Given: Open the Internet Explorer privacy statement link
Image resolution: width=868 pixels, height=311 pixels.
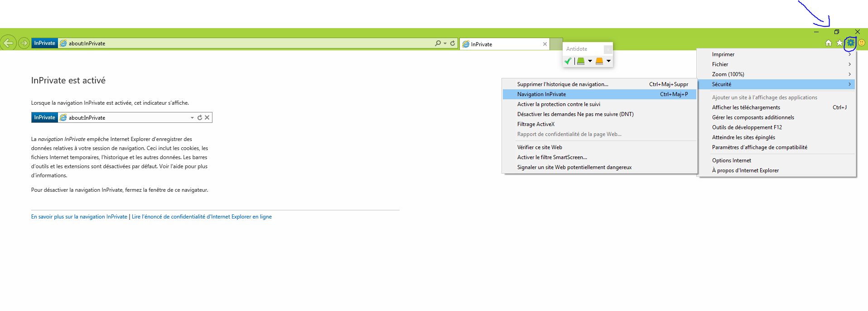Looking at the screenshot, I should point(202,217).
